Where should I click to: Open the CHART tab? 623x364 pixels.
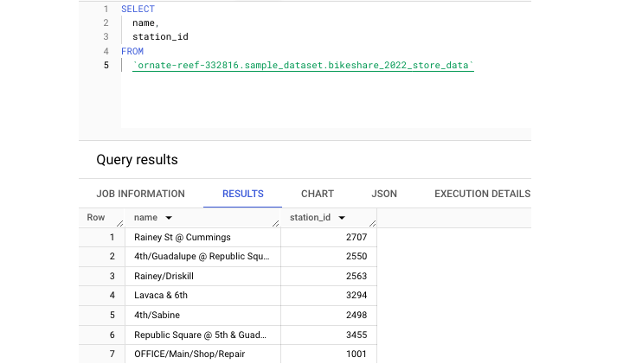tap(318, 194)
